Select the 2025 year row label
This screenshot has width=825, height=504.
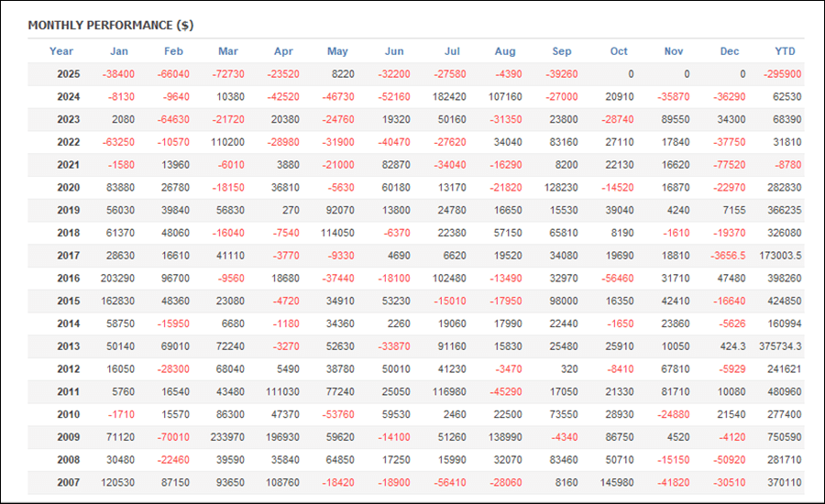[69, 74]
